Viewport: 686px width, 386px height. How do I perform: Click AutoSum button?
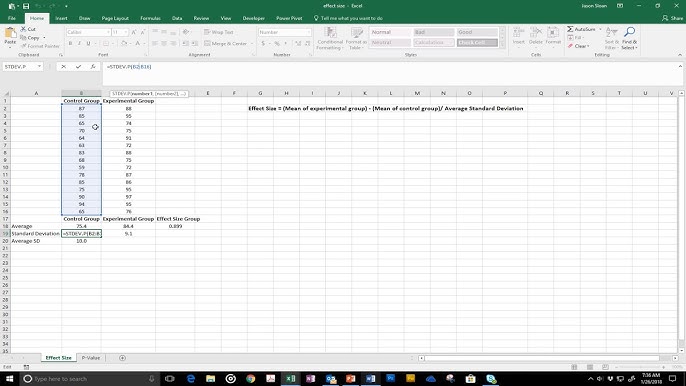581,29
